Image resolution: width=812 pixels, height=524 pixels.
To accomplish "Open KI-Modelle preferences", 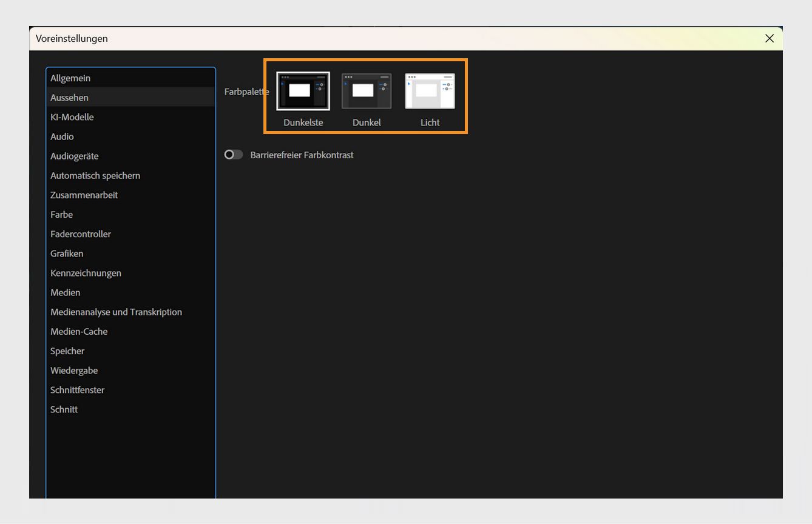I will pos(130,117).
